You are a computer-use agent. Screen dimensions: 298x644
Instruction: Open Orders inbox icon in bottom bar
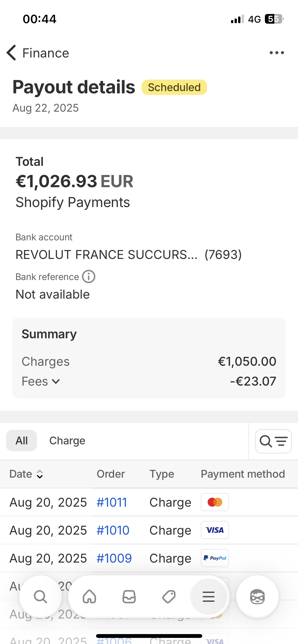(129, 596)
